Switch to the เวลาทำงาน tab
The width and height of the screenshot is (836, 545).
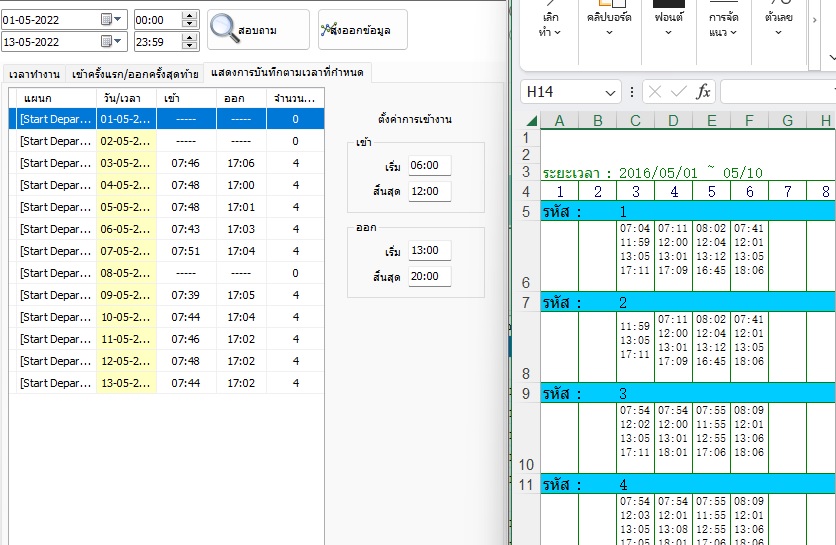[34, 74]
